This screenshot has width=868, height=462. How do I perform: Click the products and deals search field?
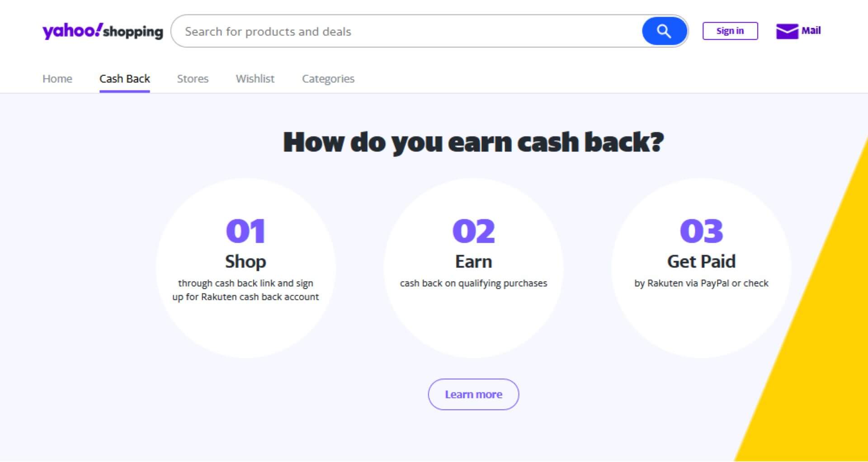point(407,31)
